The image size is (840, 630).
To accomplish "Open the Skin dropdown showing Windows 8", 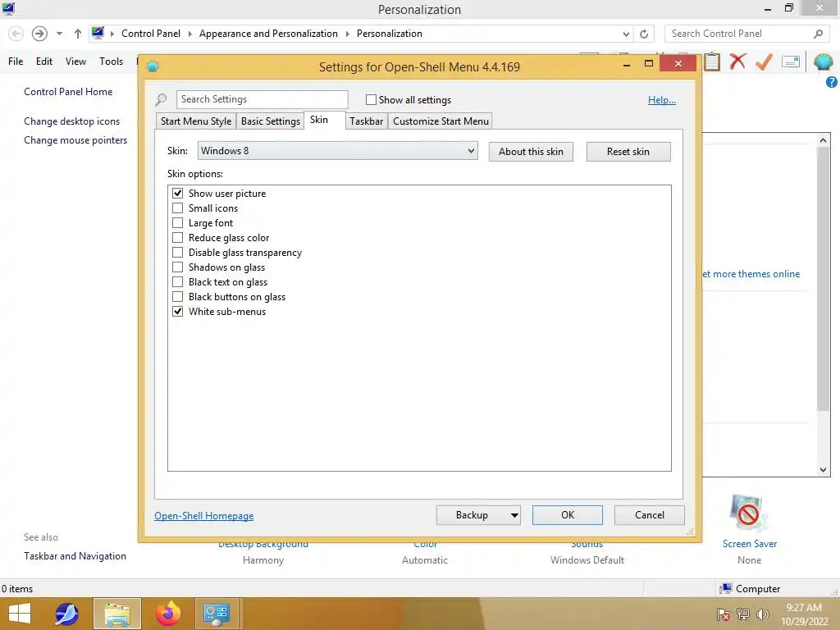I will coord(337,151).
